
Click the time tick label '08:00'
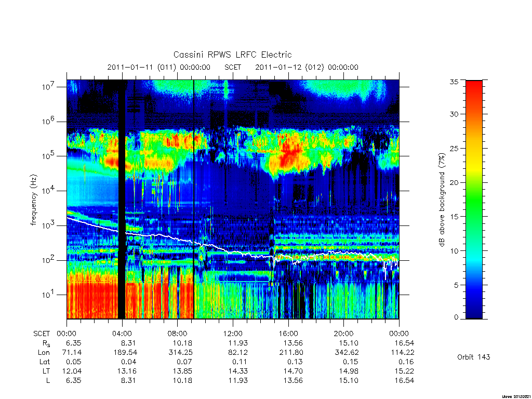(x=178, y=334)
